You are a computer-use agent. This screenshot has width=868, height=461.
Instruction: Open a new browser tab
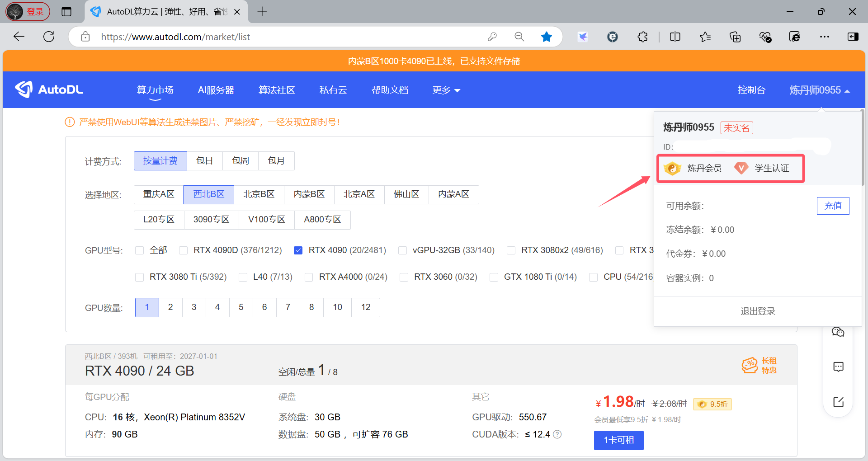click(262, 11)
